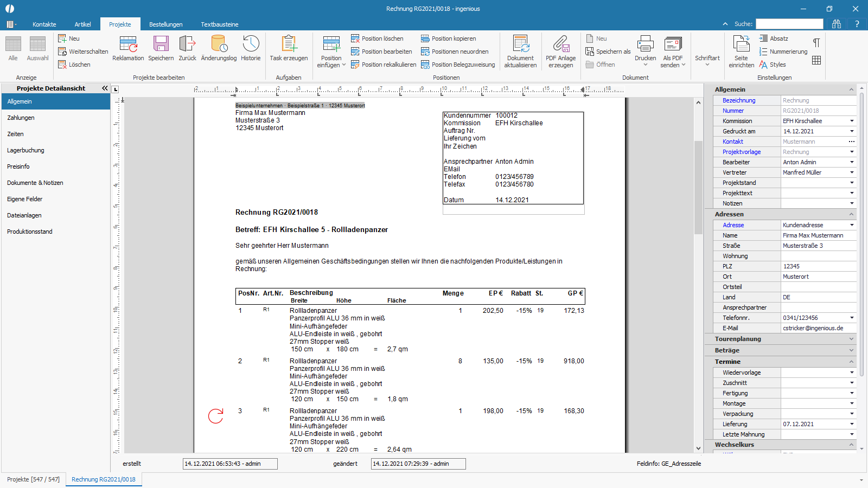The image size is (868, 488).
Task: Switch to Artikel tab
Action: click(x=82, y=24)
